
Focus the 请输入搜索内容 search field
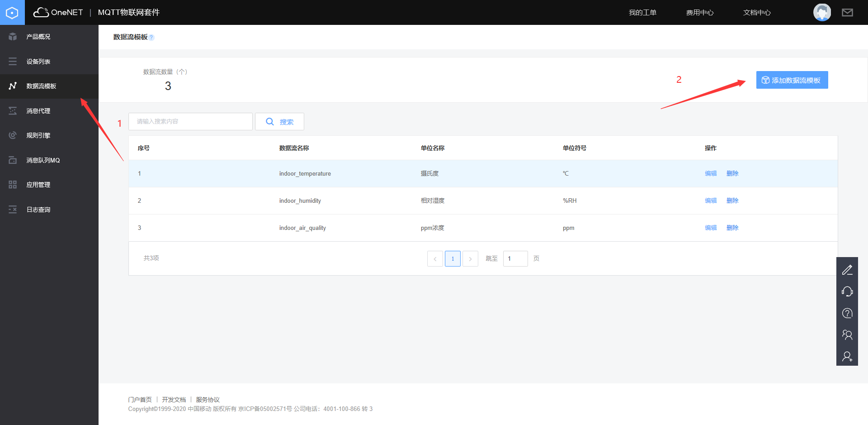pos(190,122)
